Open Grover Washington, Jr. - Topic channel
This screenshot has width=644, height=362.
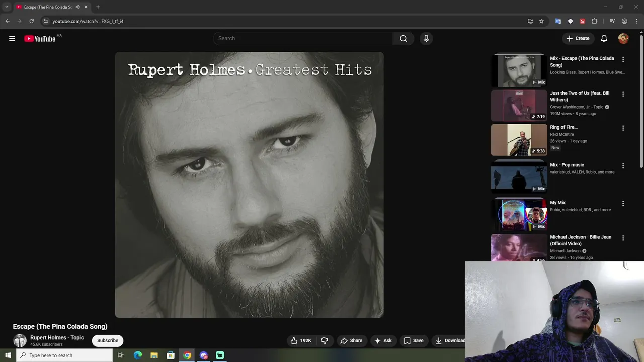577,107
